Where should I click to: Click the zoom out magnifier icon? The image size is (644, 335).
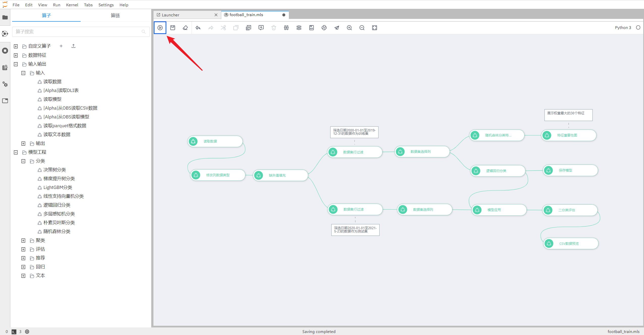pyautogui.click(x=362, y=28)
